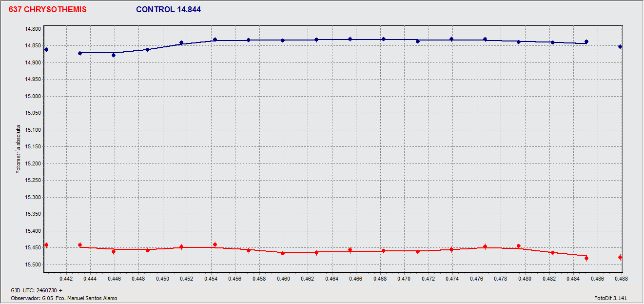
Task: Select the red asteroid data point above 0.460
Action: tap(283, 253)
